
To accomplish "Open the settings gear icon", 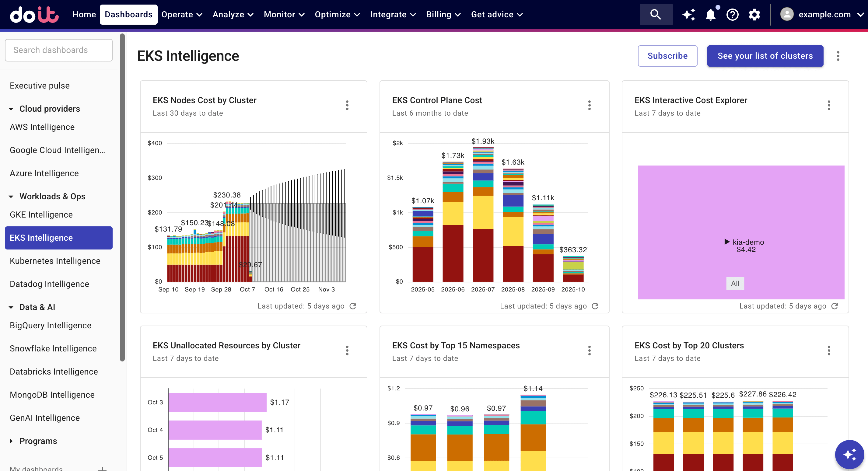I will tap(754, 15).
